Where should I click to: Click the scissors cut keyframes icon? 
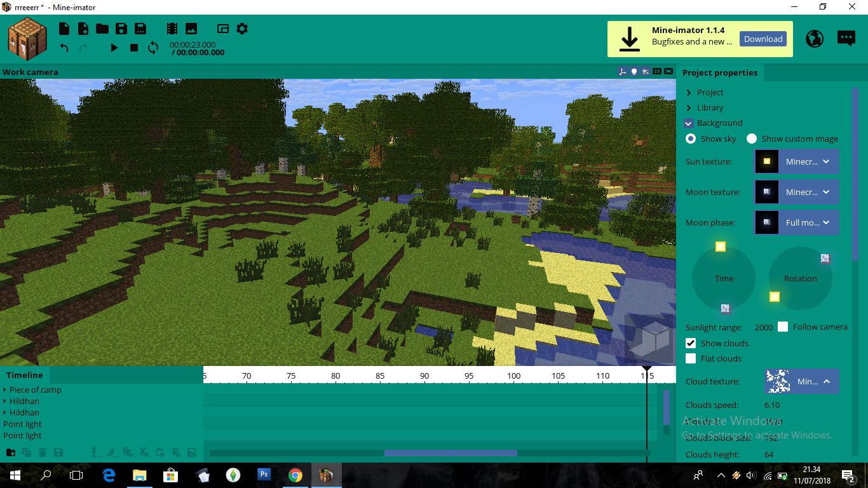tap(144, 452)
